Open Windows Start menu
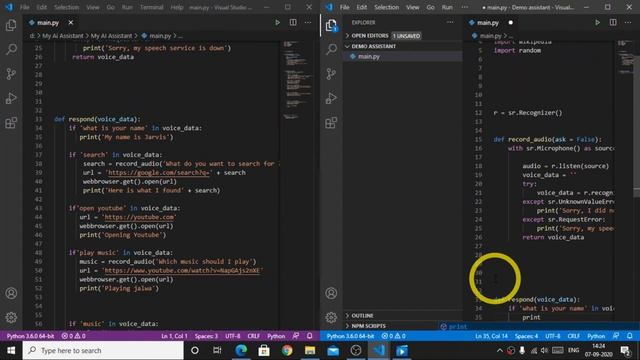The height and width of the screenshot is (360, 640). [11, 350]
